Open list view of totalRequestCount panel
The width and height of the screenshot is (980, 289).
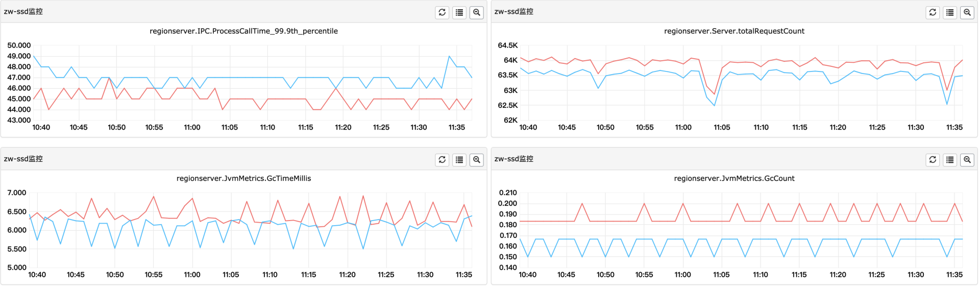950,12
